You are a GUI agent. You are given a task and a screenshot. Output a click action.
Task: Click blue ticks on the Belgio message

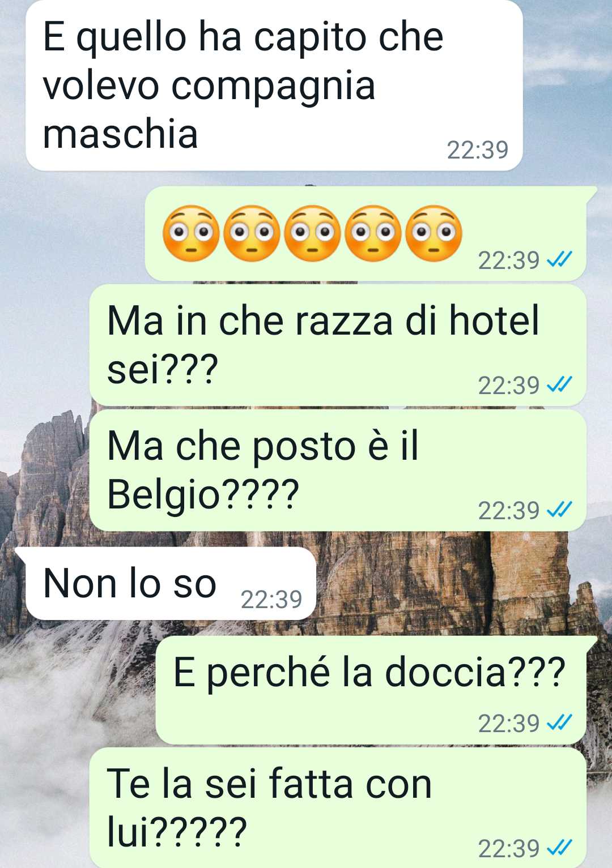[559, 510]
